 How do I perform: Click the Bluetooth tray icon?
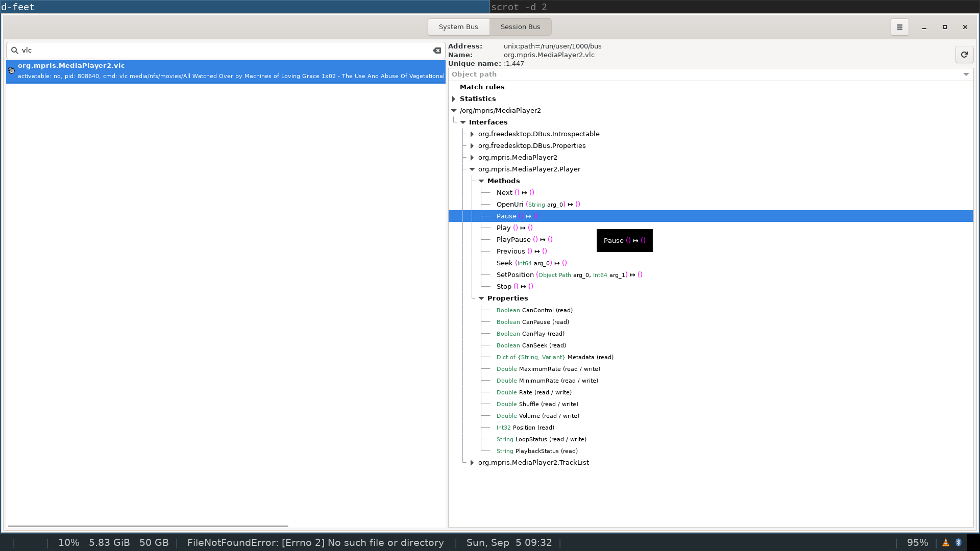coord(959,542)
